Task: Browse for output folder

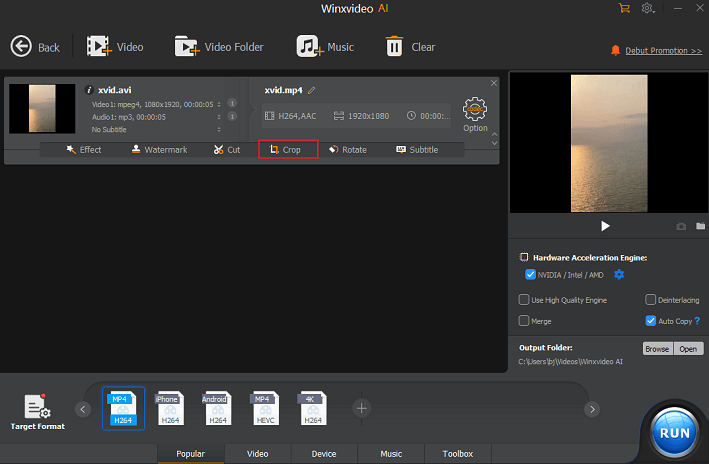Action: [x=657, y=349]
